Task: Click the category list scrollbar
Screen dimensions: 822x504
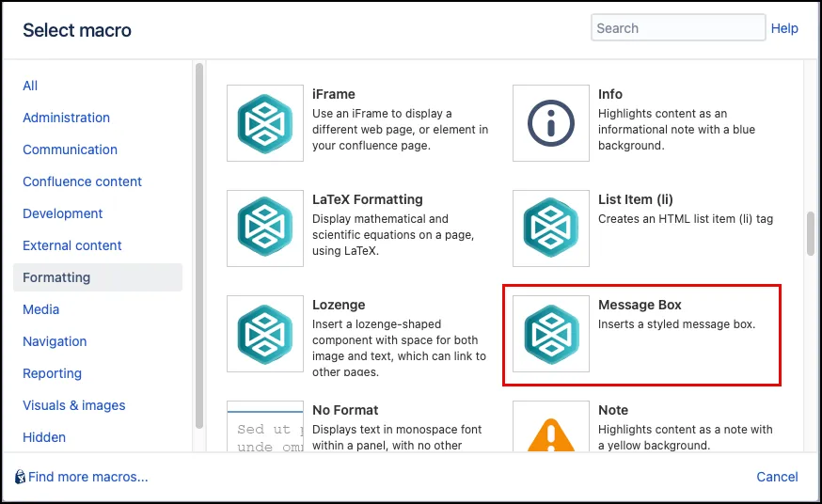Action: [x=199, y=245]
